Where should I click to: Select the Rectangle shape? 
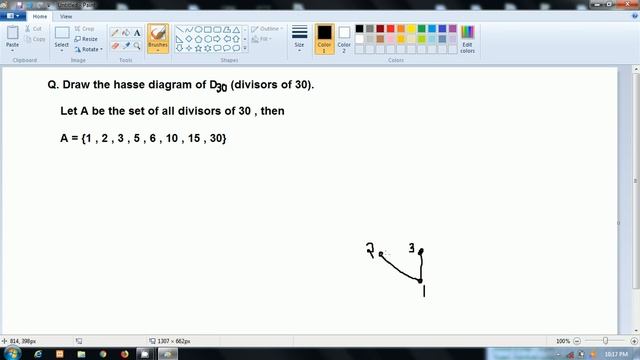(x=208, y=29)
